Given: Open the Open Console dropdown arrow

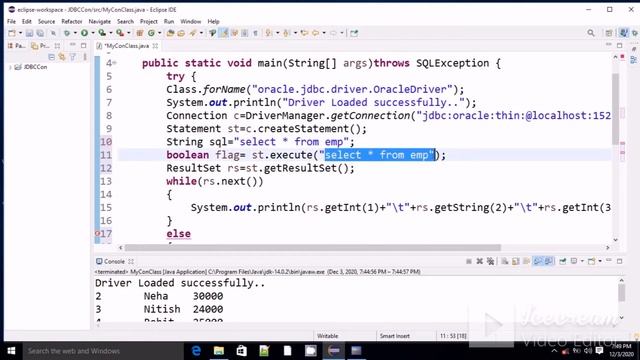Looking at the screenshot, I should (x=600, y=261).
